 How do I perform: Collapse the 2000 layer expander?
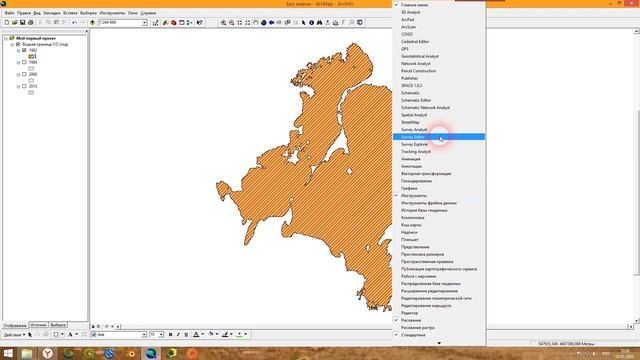point(18,75)
